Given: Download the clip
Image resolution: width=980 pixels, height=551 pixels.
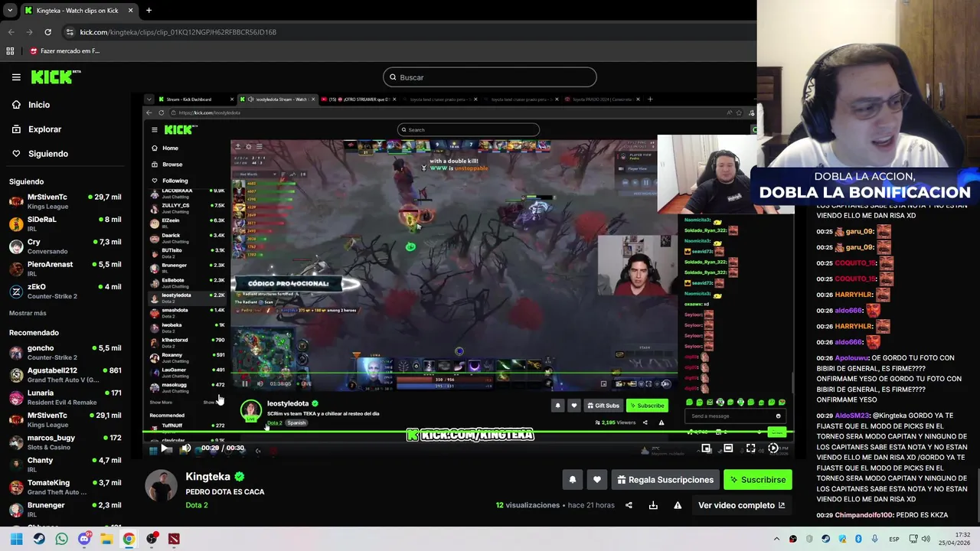Looking at the screenshot, I should click(653, 505).
